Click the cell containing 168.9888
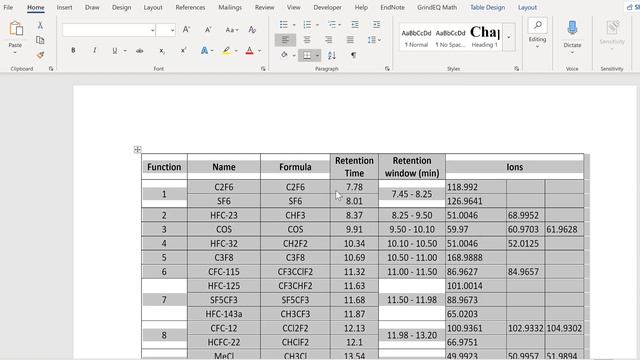 tap(476, 258)
